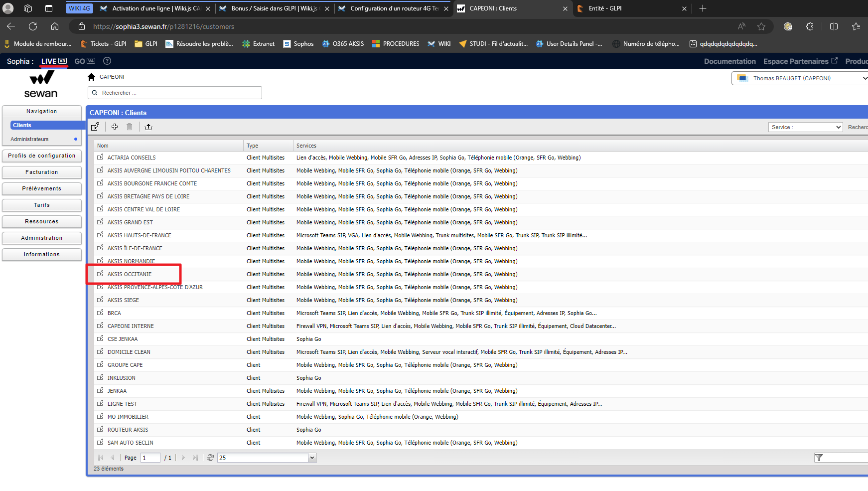868x491 pixels.
Task: Click the page number input field
Action: coord(150,458)
